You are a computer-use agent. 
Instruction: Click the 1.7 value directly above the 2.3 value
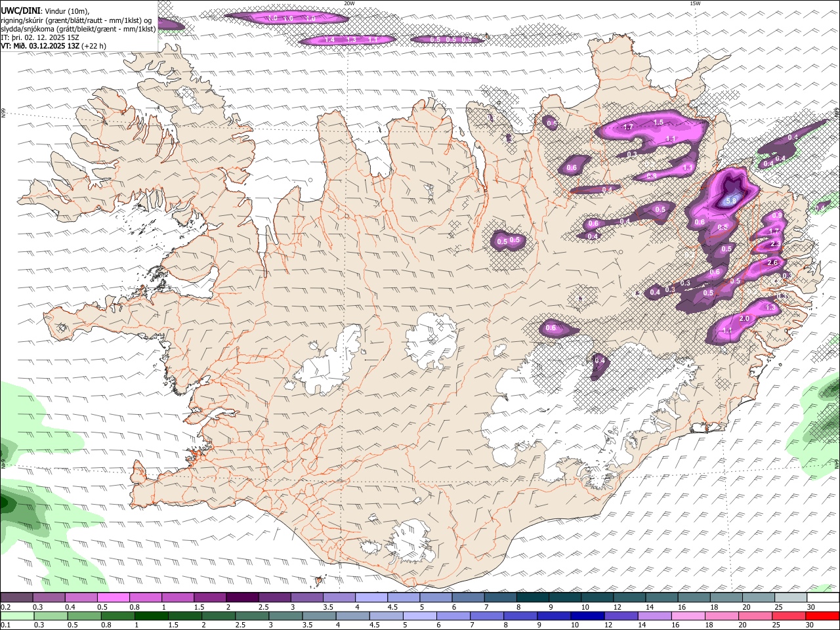[x=774, y=231]
